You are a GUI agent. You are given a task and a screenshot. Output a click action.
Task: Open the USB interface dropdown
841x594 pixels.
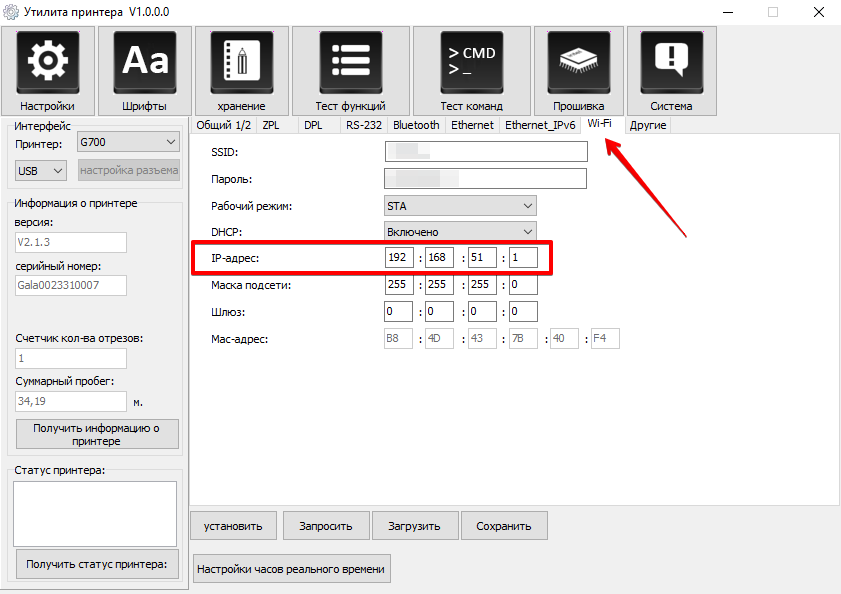pos(40,171)
